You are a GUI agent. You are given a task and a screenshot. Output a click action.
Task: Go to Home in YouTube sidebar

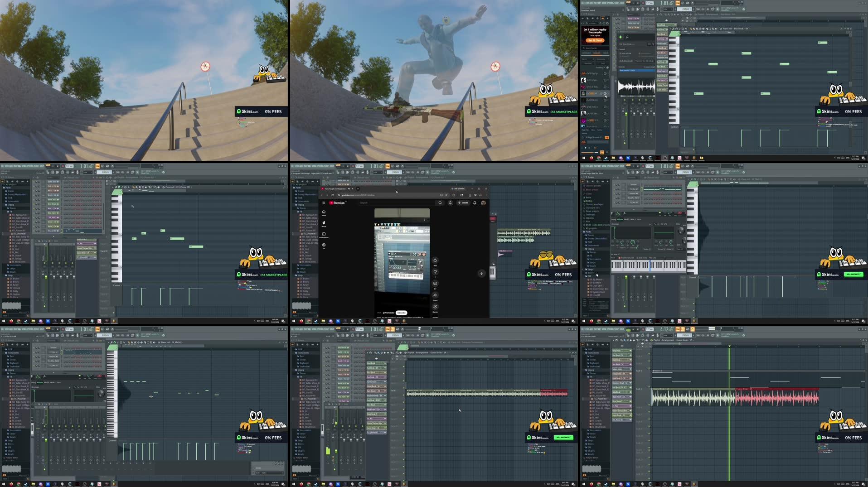324,212
